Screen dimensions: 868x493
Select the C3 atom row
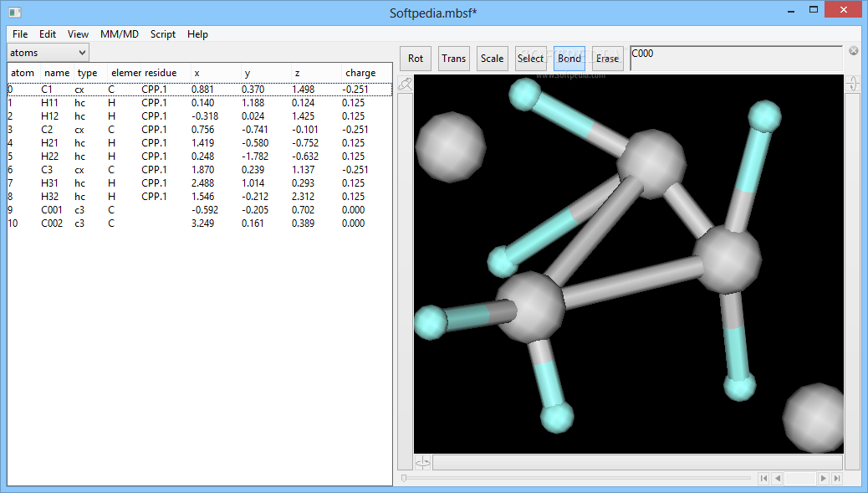coord(199,170)
